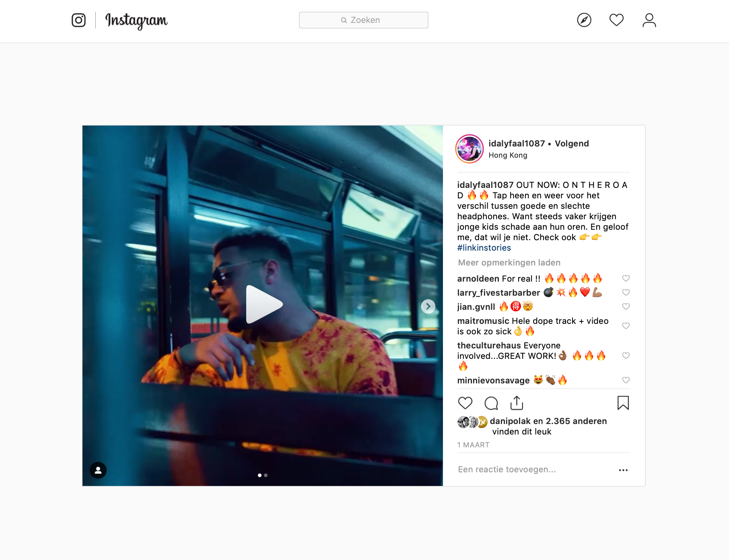Go to next slide with chevron arrow
This screenshot has height=560, width=729.
[x=428, y=307]
